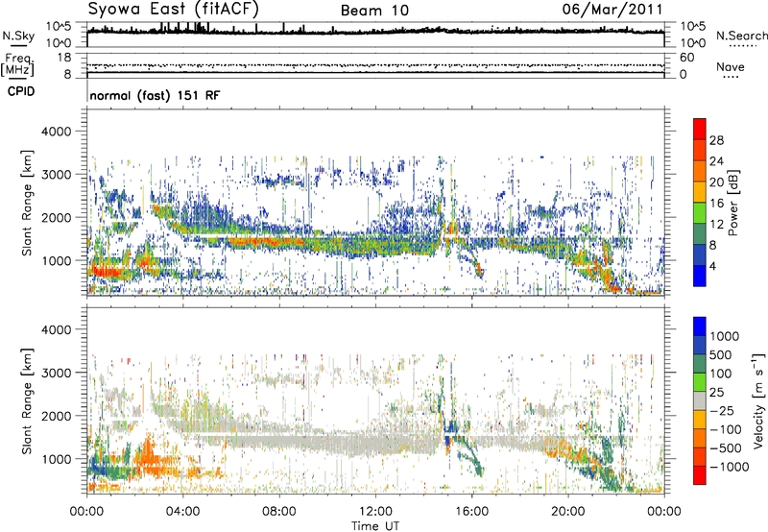Screen dimensions: 768x532
Task: Click the "60" Nave tick label
Action: [x=686, y=58]
